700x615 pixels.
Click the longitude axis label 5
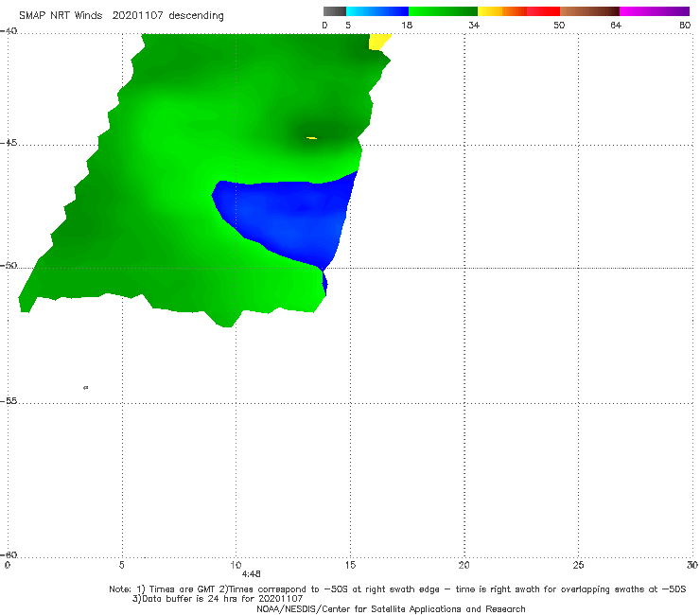click(121, 566)
